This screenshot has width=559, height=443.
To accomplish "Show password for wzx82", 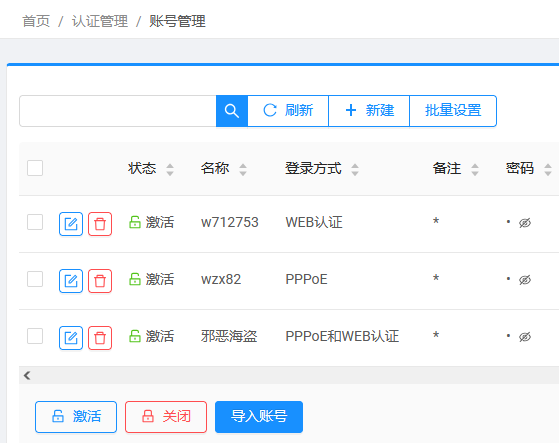I will point(525,280).
